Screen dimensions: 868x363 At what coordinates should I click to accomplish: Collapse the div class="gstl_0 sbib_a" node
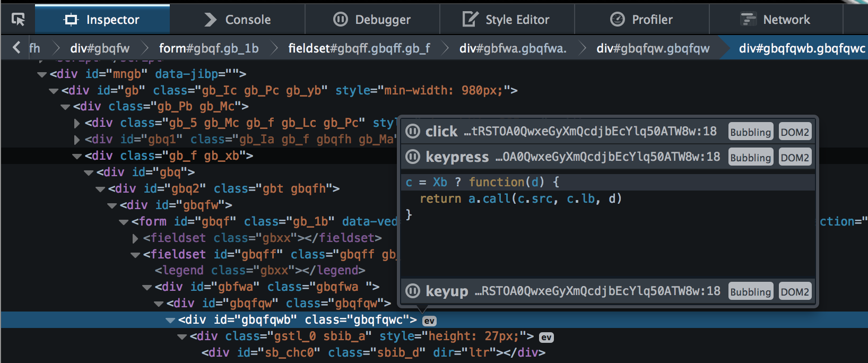182,337
